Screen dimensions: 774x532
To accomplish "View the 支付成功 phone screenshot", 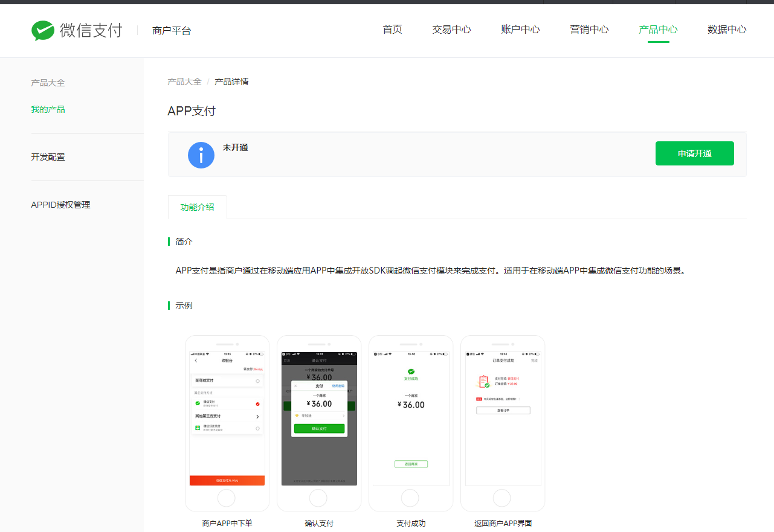I will click(411, 423).
